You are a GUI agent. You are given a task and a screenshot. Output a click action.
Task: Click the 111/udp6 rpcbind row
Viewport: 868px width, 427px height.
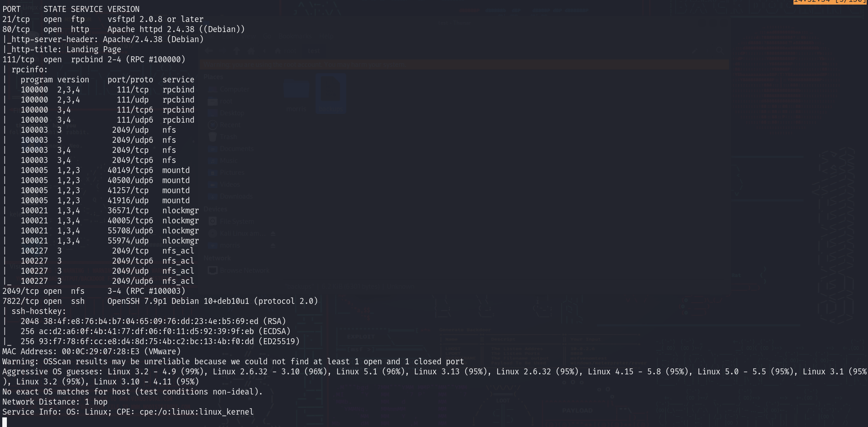click(x=98, y=120)
